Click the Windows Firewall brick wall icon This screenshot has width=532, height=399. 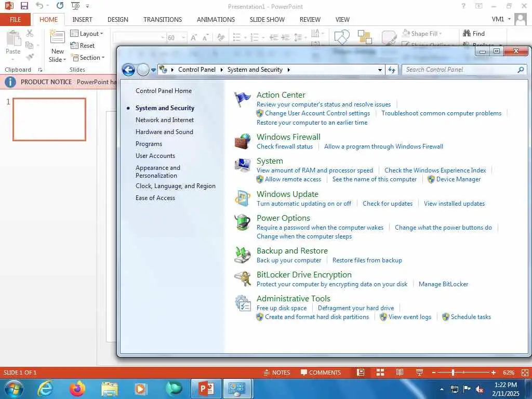click(242, 141)
